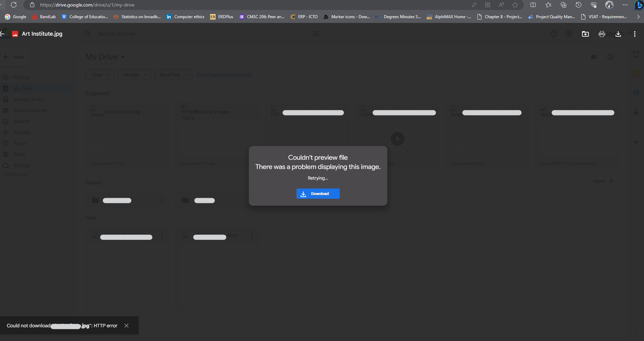Open the College of Education bookmark
Screen dimensions: 644x341
85,17
